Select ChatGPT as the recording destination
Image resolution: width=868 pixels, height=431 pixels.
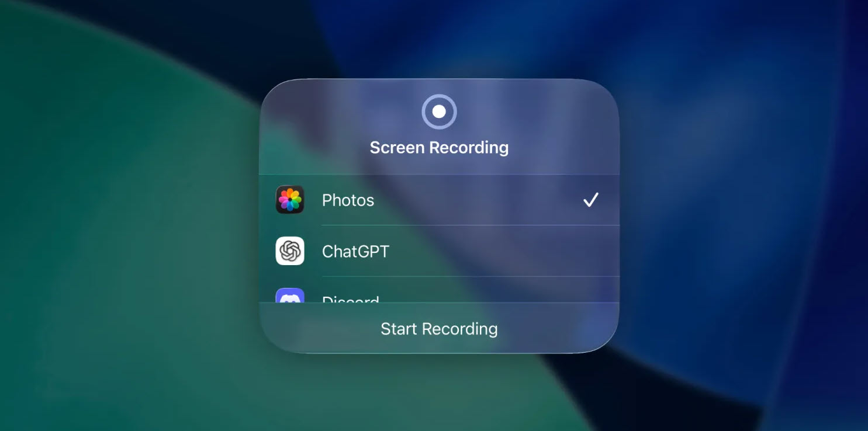click(x=439, y=251)
